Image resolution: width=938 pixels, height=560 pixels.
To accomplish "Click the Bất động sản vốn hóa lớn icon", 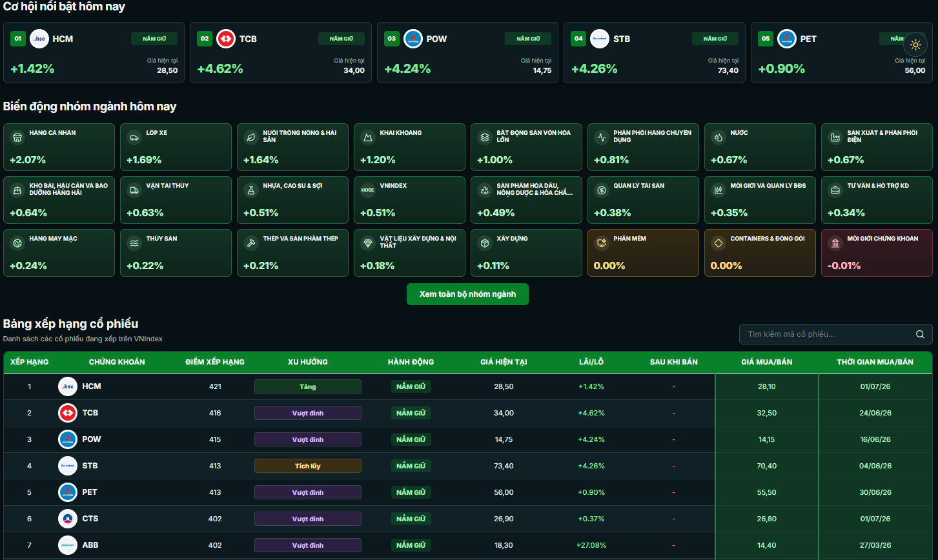I will 485,137.
